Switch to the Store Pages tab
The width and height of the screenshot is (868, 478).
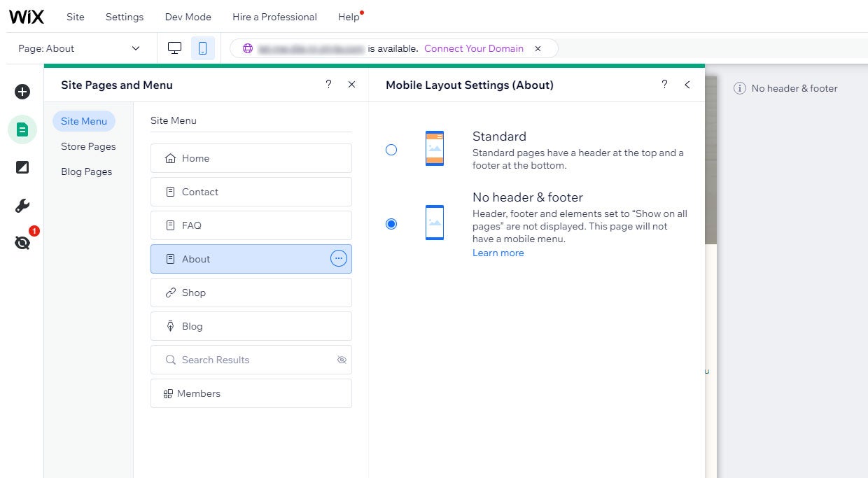tap(88, 146)
